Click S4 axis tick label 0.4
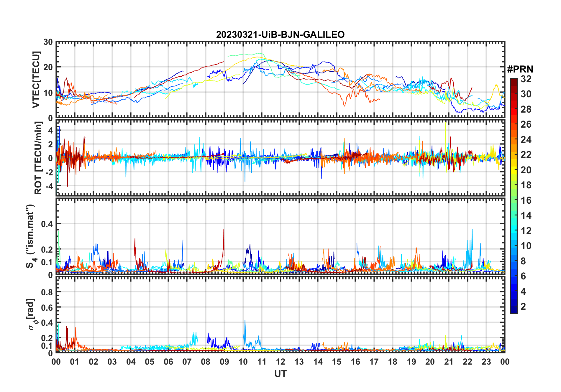Image resolution: width=561 pixels, height=392 pixels. coord(47,224)
